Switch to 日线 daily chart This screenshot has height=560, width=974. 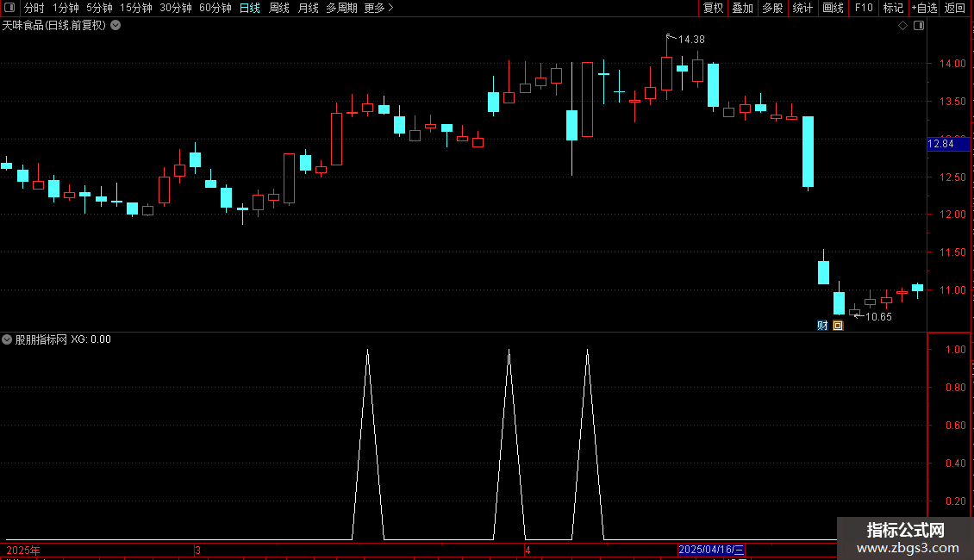click(x=250, y=8)
